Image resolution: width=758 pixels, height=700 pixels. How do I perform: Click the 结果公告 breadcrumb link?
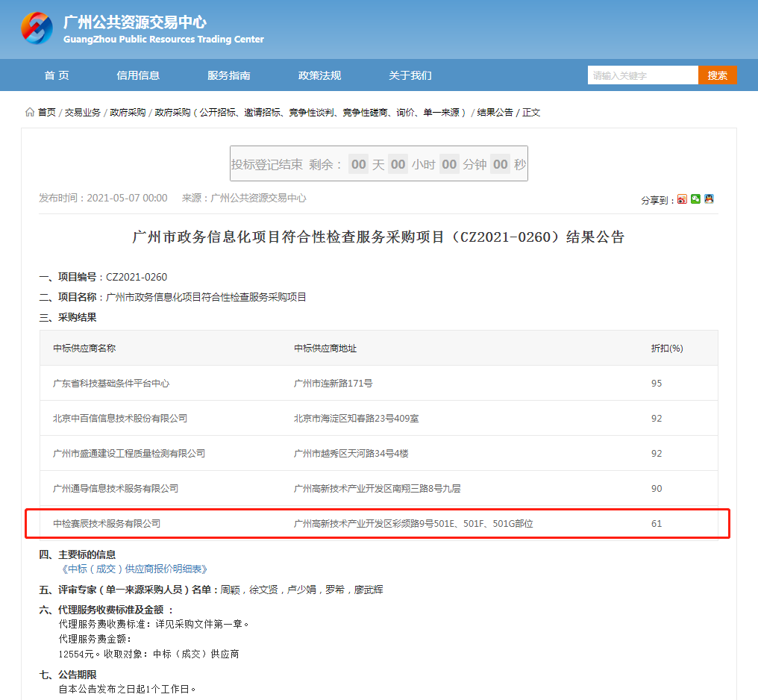click(495, 112)
